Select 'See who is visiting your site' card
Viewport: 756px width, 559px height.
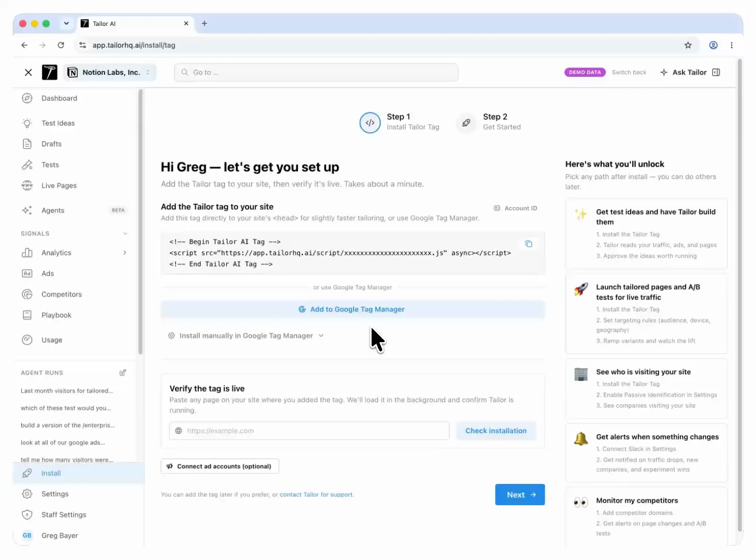coord(646,388)
